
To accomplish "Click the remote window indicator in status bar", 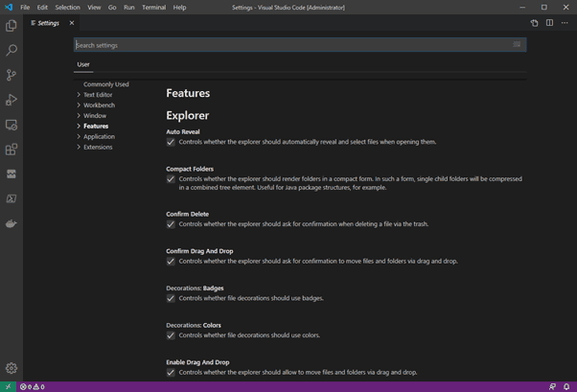I will click(8, 386).
